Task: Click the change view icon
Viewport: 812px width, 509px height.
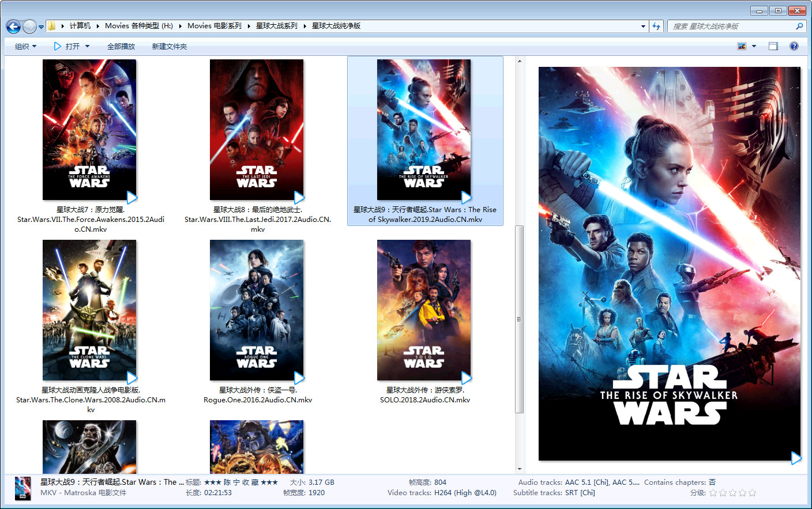Action: pos(742,46)
